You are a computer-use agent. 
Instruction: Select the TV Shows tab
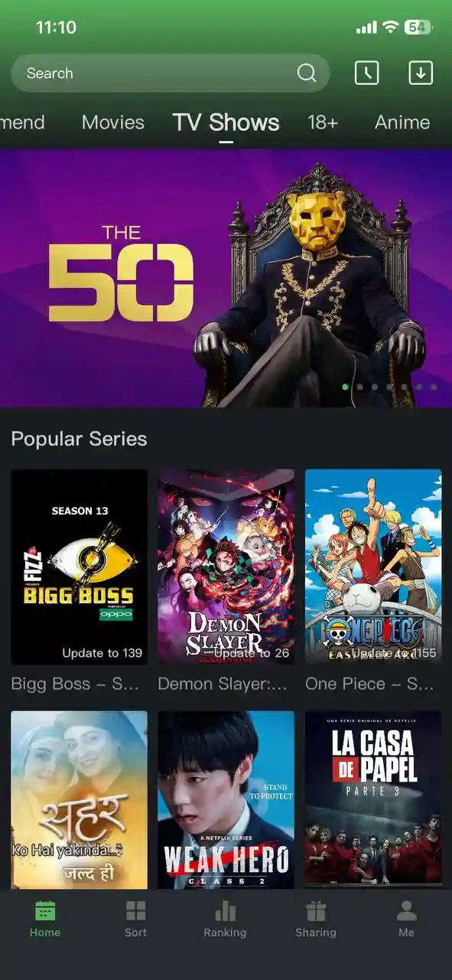tap(226, 122)
